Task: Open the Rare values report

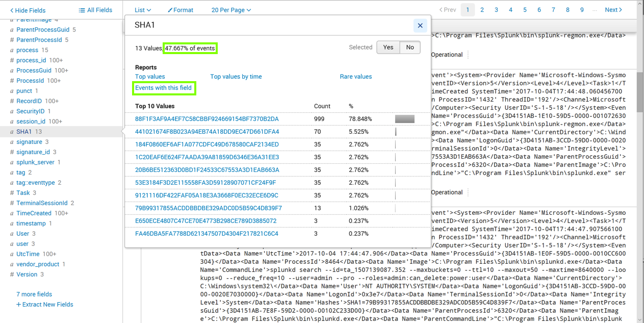Action: [x=355, y=77]
